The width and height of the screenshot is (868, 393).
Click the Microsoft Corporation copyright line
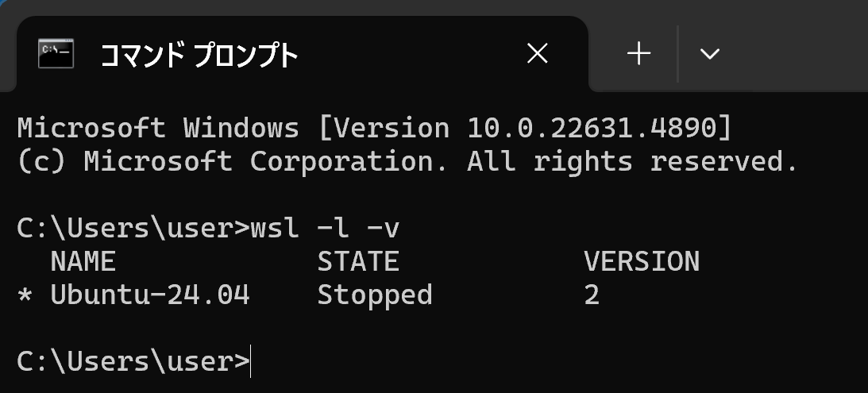(407, 162)
